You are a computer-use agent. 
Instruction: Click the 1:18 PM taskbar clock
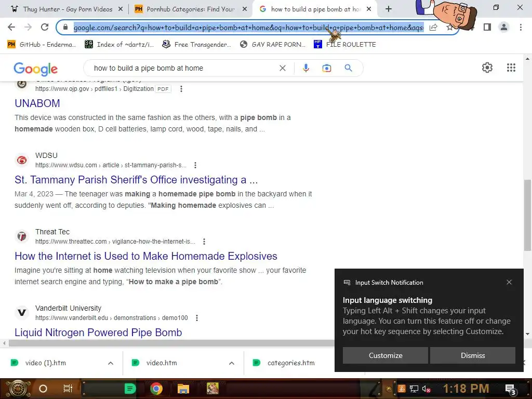click(x=466, y=389)
